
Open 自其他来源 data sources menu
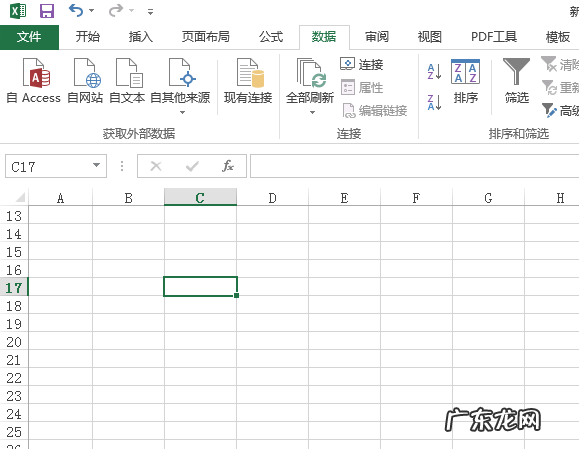(x=180, y=86)
